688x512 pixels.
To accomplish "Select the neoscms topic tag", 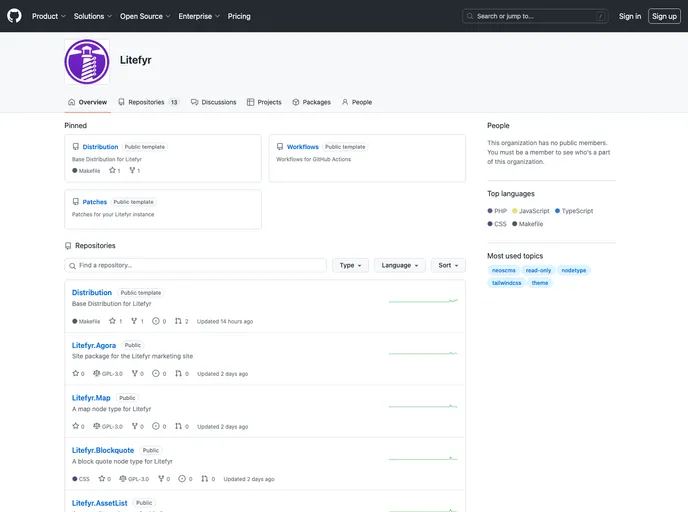I will 504,270.
